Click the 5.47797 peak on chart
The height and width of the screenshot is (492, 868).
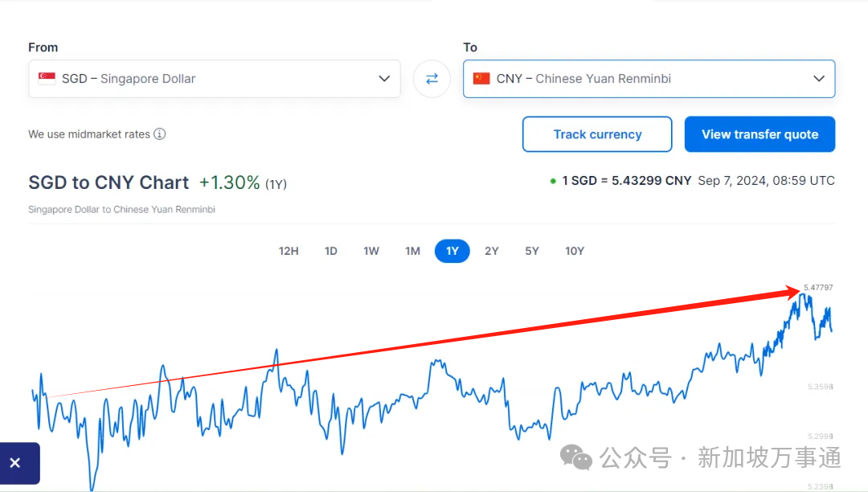pos(802,294)
